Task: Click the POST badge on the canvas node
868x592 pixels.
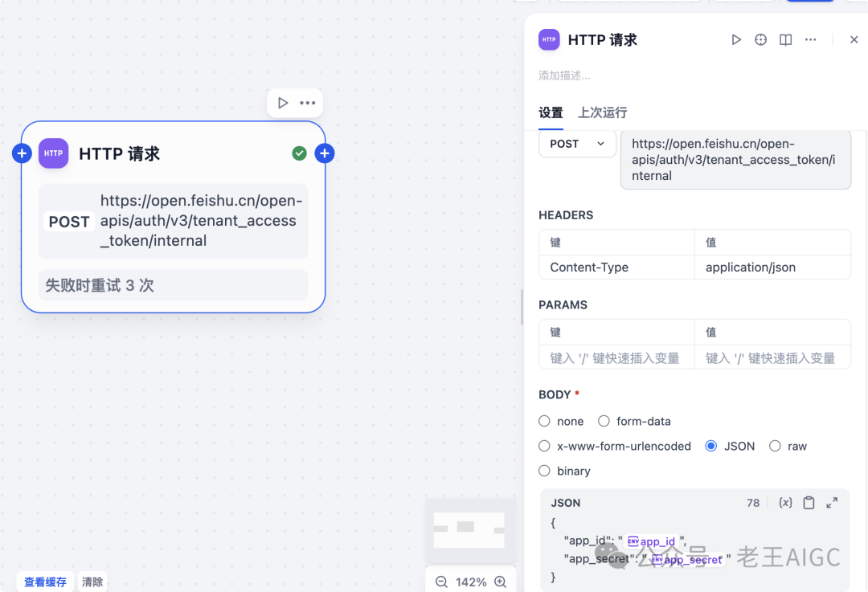Action: coord(69,222)
